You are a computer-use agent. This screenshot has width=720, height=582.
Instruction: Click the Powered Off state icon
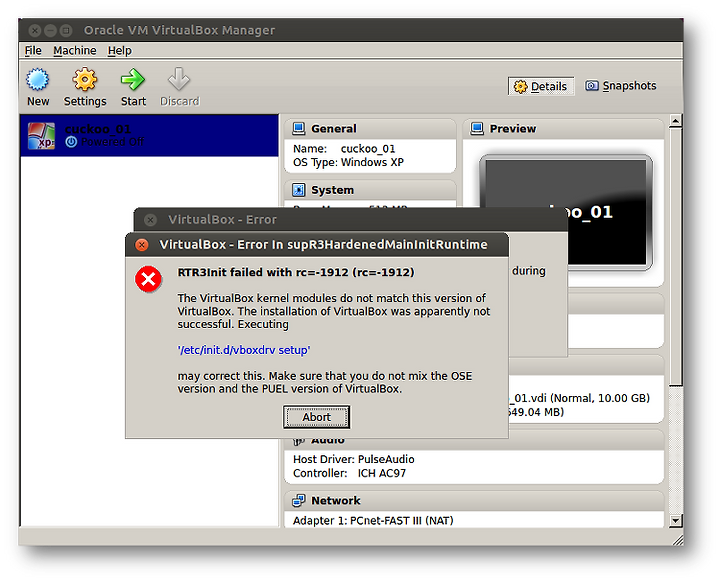pos(71,142)
